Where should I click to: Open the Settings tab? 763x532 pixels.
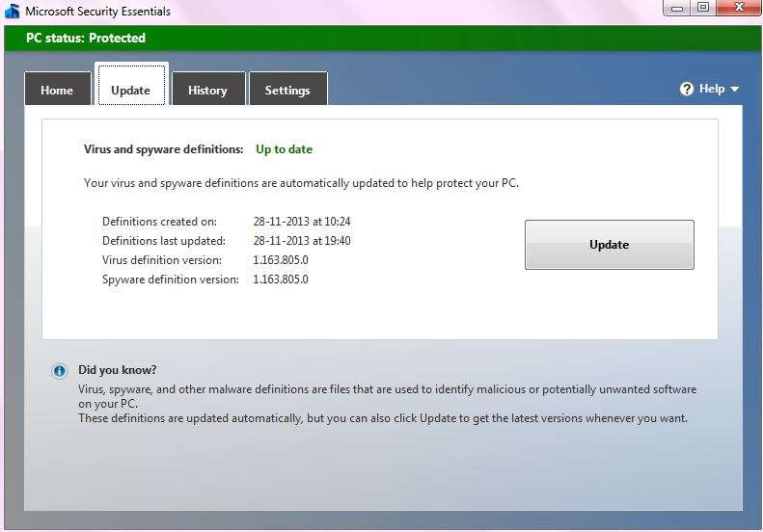(288, 89)
